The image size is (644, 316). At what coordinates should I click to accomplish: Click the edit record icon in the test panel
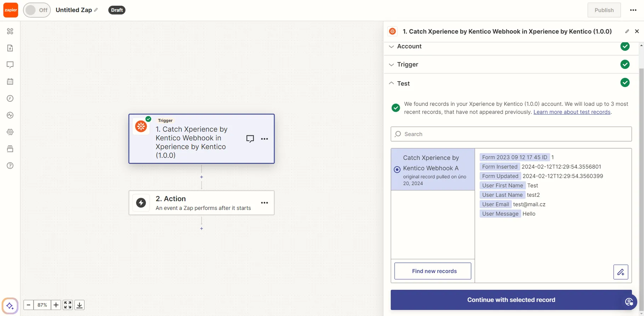(x=621, y=272)
